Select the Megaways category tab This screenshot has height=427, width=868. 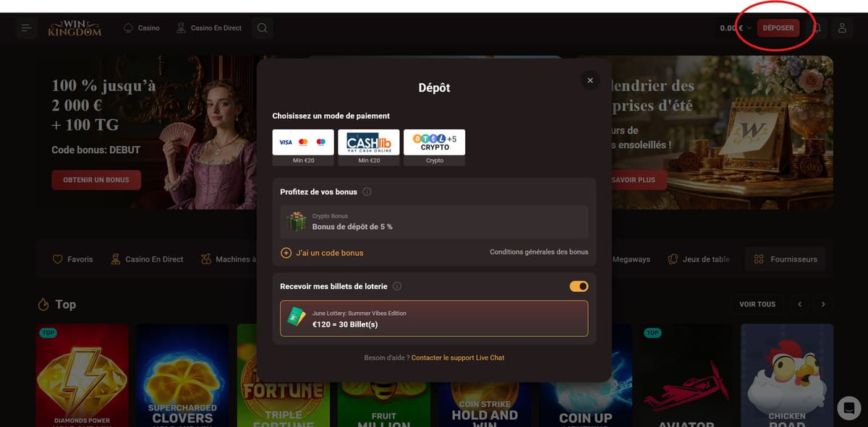point(631,259)
